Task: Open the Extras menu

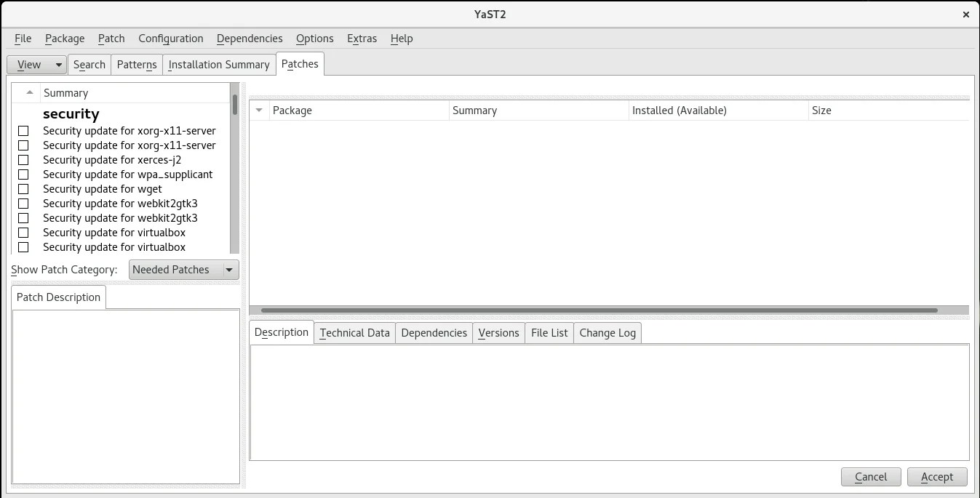Action: 362,39
